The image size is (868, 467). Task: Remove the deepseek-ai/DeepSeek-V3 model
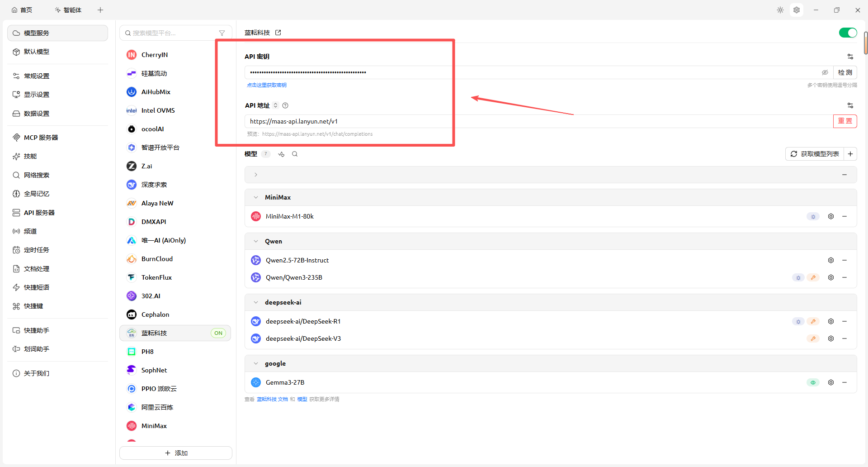coord(844,338)
